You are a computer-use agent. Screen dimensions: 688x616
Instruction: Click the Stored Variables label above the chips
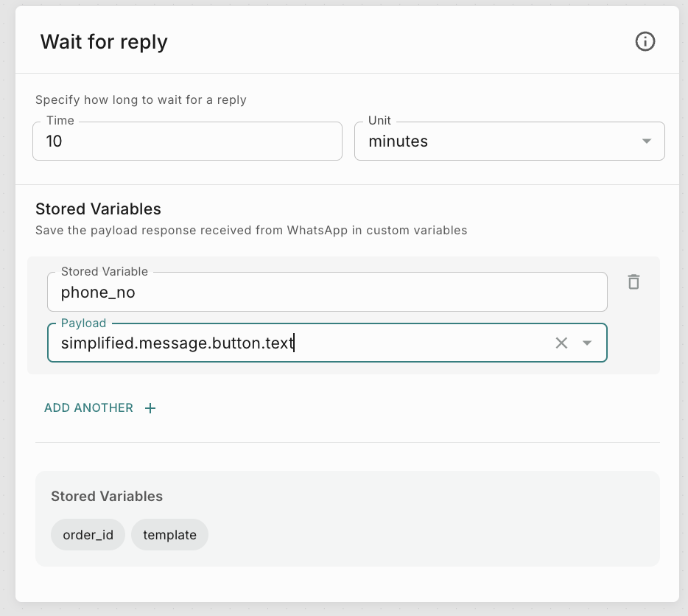(x=107, y=497)
